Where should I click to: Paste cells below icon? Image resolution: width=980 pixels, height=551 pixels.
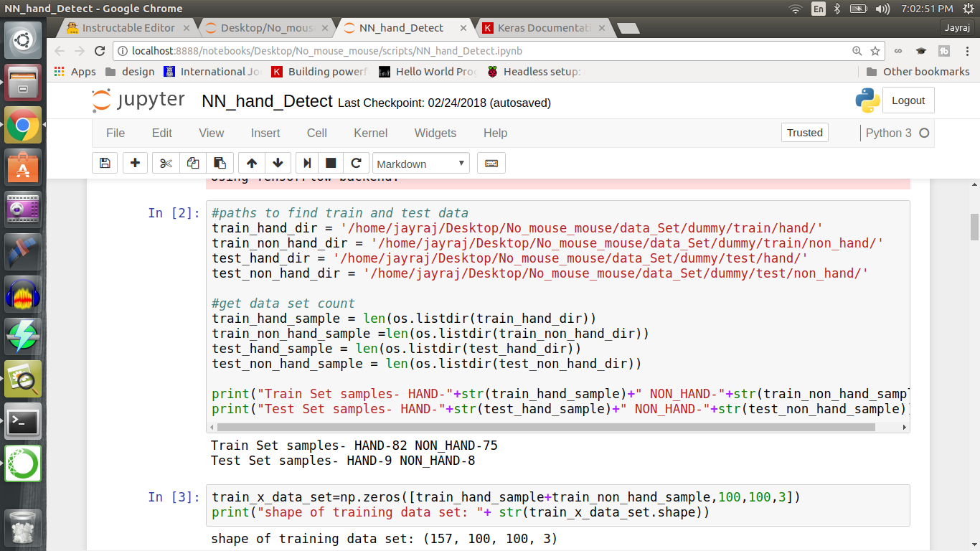coord(220,163)
